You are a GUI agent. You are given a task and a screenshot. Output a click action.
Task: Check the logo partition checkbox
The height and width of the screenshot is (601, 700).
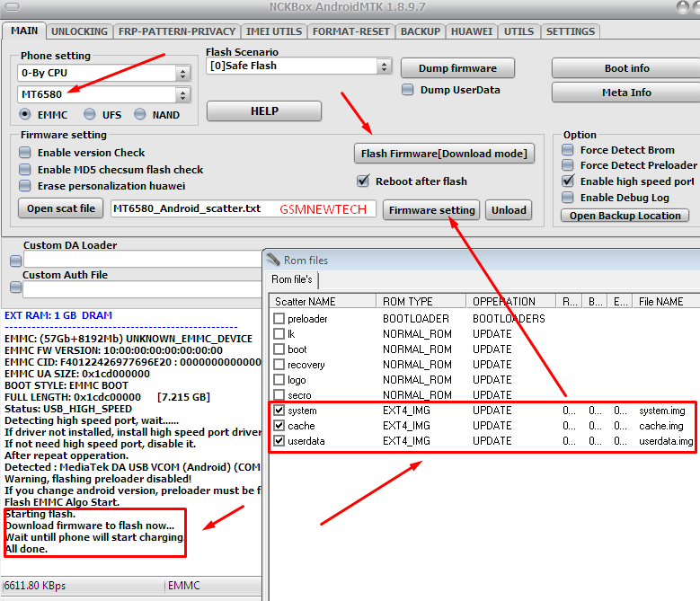[x=279, y=380]
